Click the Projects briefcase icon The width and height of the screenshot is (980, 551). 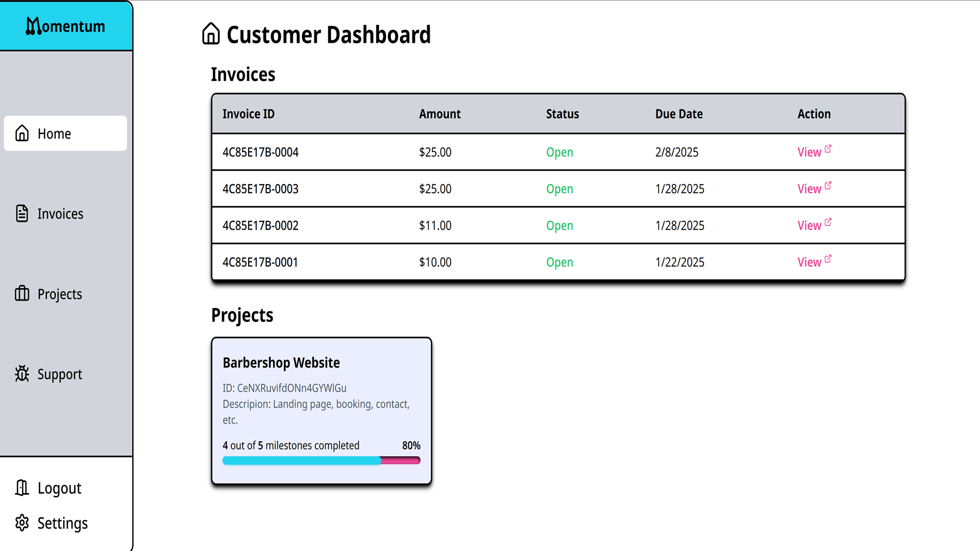22,293
